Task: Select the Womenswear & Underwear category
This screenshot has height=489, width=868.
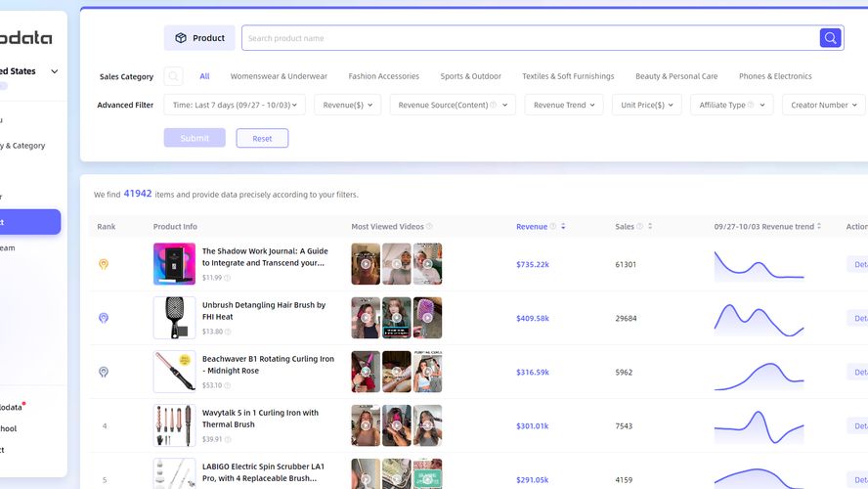Action: [279, 76]
